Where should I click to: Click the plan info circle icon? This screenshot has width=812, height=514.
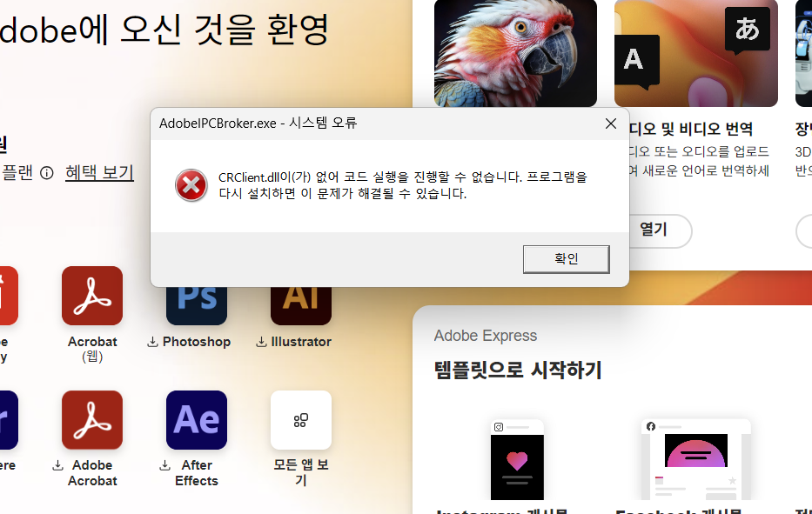[x=44, y=172]
